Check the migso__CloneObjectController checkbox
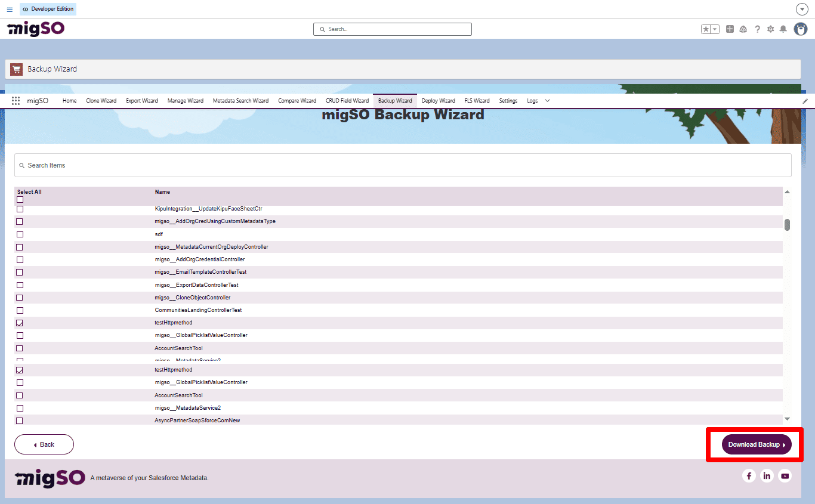 [20, 298]
